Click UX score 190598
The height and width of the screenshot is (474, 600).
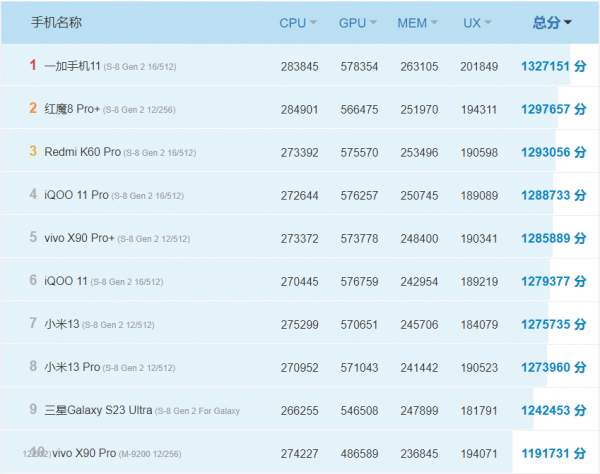479,153
